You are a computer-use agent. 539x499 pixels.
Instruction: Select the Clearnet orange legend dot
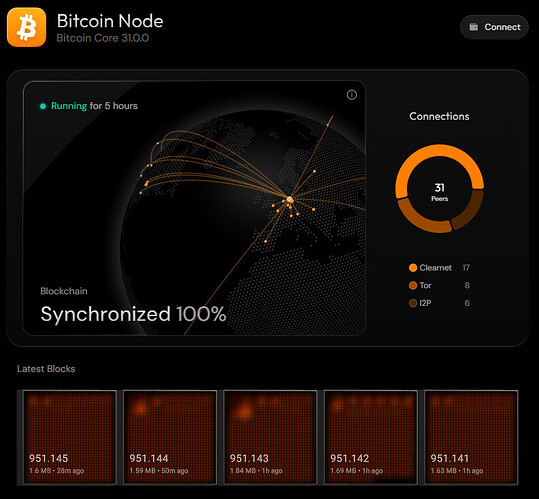(413, 268)
